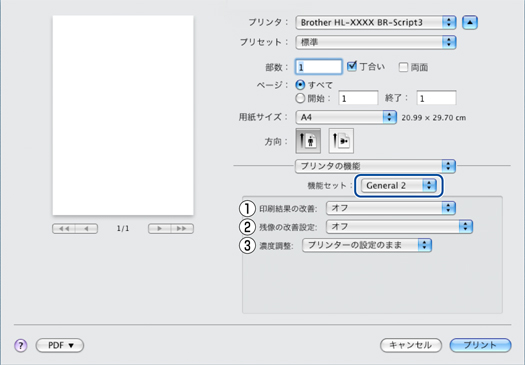This screenshot has height=365, width=525.
Task: Click the プリント button
Action: click(x=480, y=345)
